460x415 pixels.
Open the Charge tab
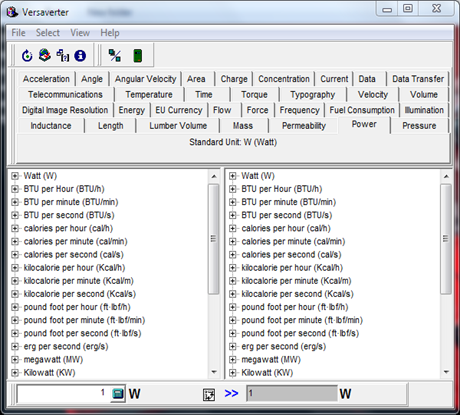(234, 79)
